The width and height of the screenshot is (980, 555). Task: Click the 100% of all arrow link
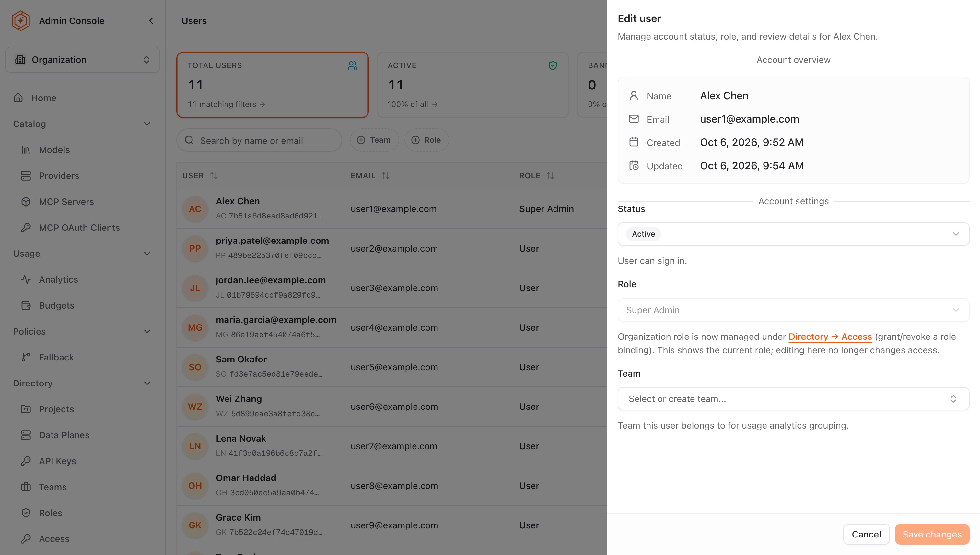click(413, 104)
